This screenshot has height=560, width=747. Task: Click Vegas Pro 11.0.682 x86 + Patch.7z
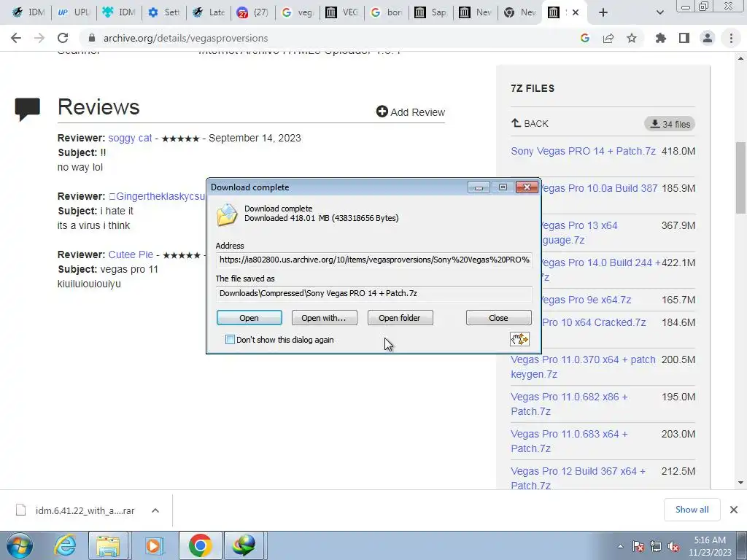tap(569, 404)
